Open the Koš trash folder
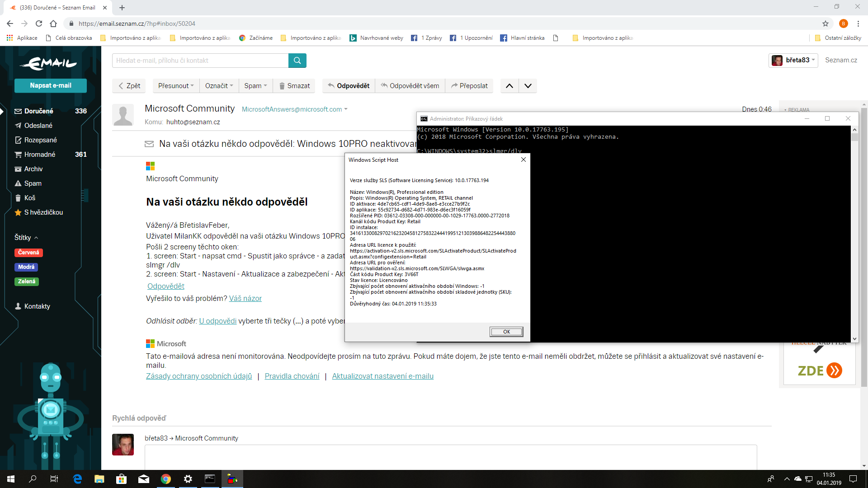Screen dimensions: 868x488 pos(29,198)
